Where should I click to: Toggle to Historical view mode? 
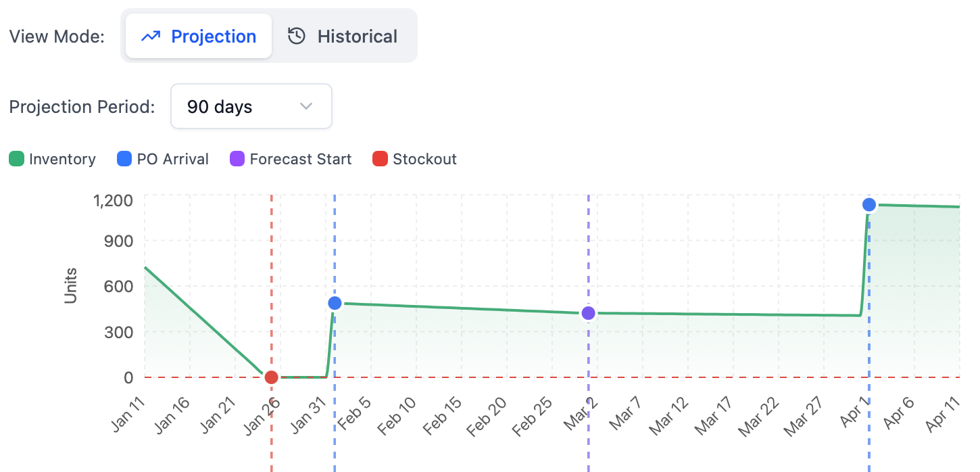(345, 36)
